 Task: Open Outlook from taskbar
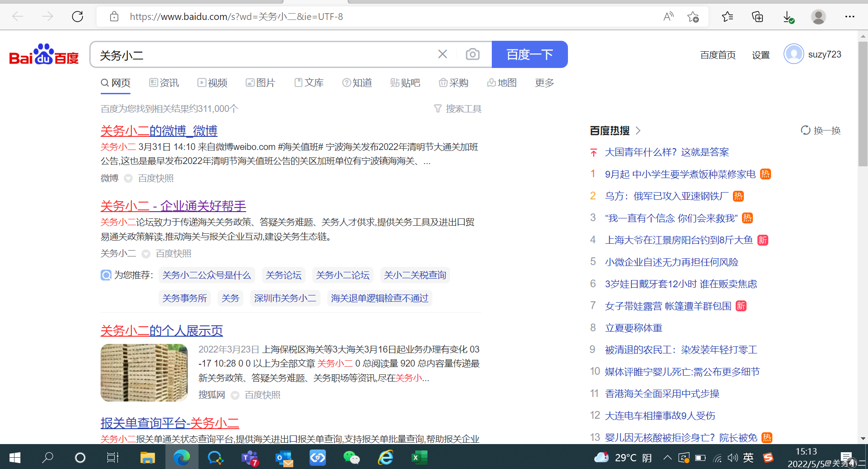coord(284,458)
